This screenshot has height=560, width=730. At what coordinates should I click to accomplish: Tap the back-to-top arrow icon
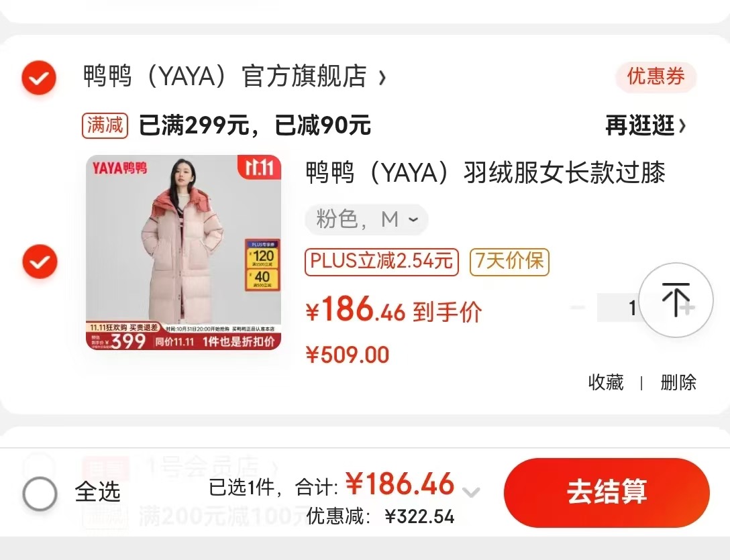(x=676, y=300)
